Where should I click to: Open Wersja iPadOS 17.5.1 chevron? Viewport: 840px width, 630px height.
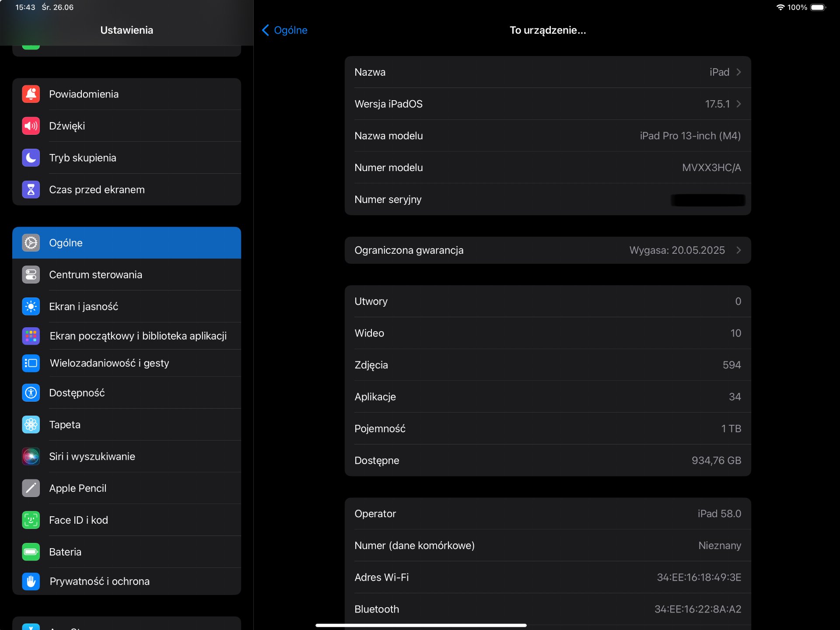(x=738, y=104)
